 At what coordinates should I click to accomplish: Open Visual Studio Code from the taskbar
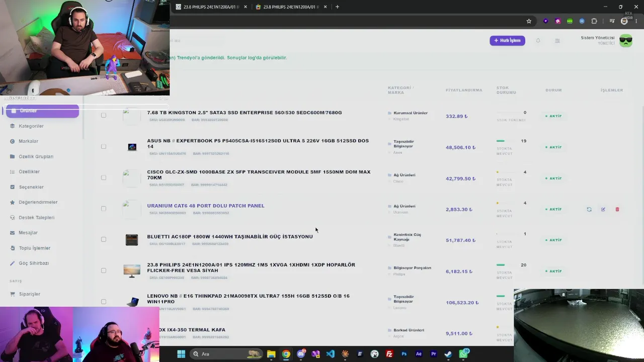click(x=330, y=354)
